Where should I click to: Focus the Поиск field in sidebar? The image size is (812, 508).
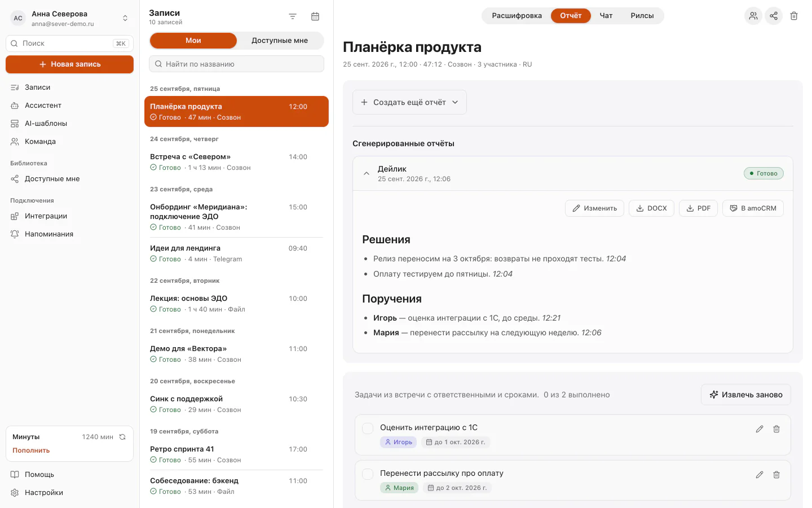point(69,43)
